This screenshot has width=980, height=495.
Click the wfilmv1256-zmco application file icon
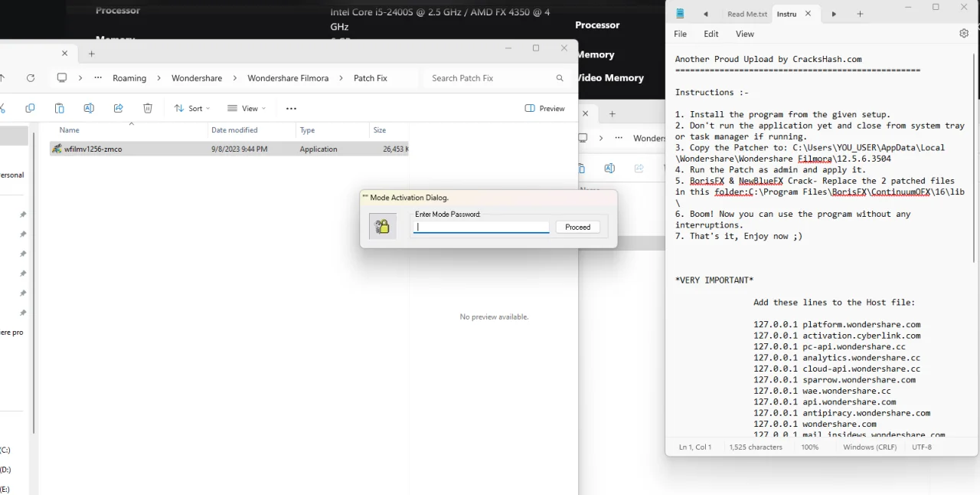(57, 149)
